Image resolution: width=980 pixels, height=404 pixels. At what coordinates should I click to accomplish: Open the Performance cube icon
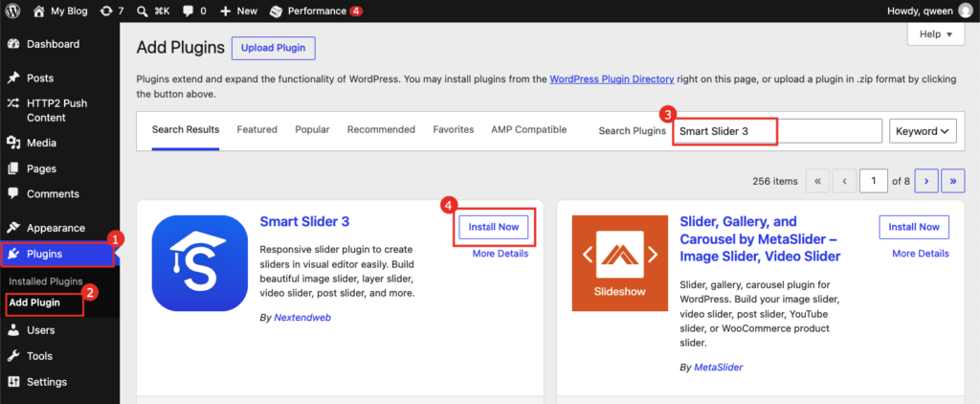pyautogui.click(x=276, y=11)
